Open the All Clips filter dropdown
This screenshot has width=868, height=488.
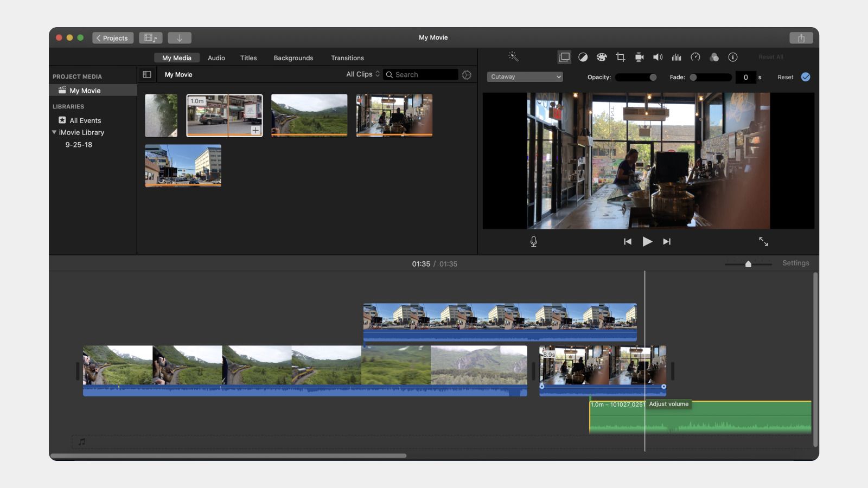click(361, 74)
